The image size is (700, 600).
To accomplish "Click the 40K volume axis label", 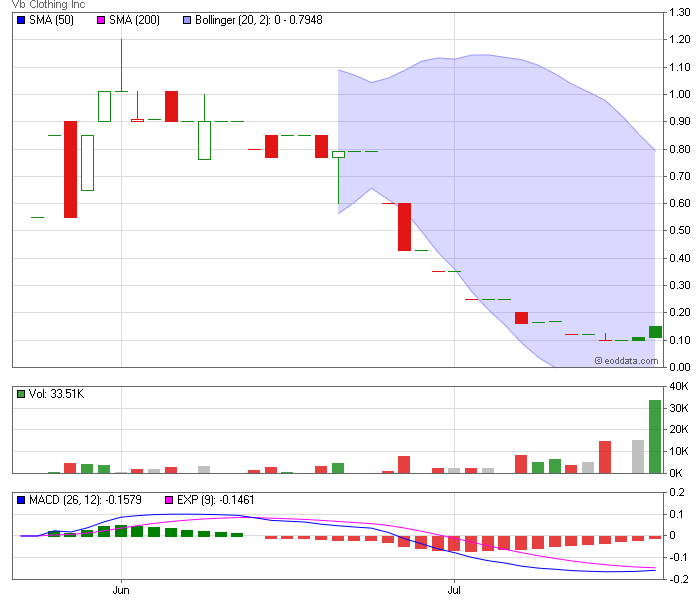I will tap(679, 386).
